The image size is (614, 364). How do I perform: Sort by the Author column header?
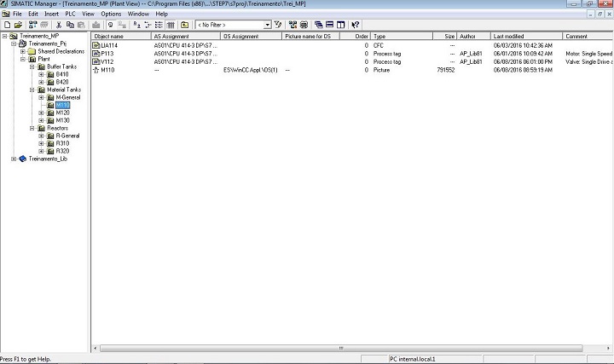(474, 36)
